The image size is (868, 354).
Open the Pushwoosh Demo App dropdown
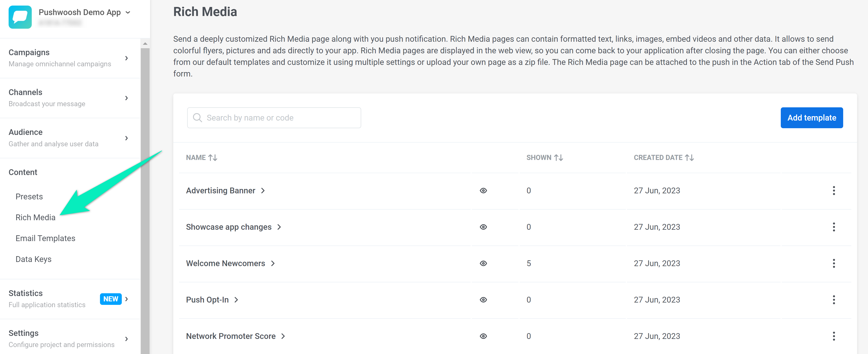tap(128, 13)
